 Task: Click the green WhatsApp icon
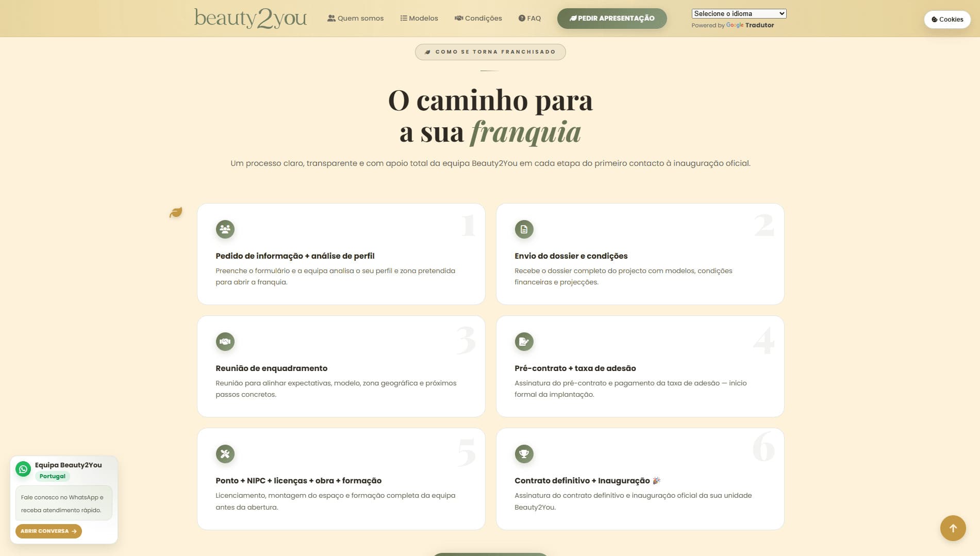coord(23,469)
